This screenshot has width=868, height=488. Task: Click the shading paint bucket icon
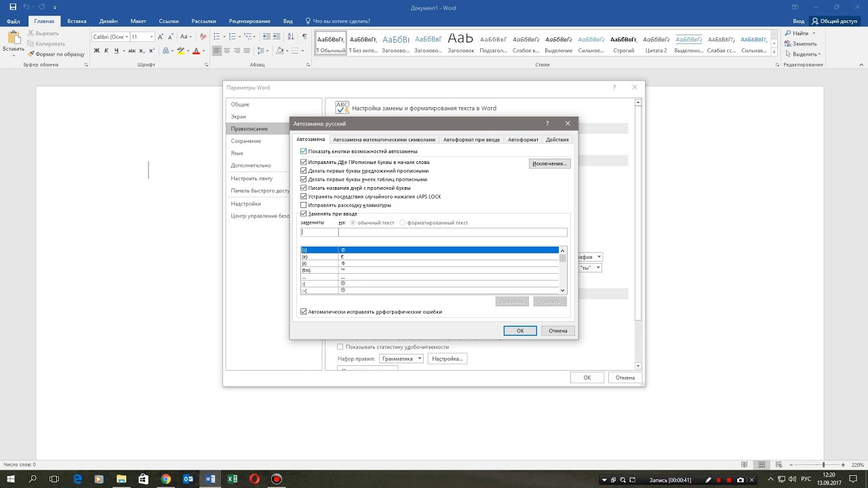(x=279, y=51)
